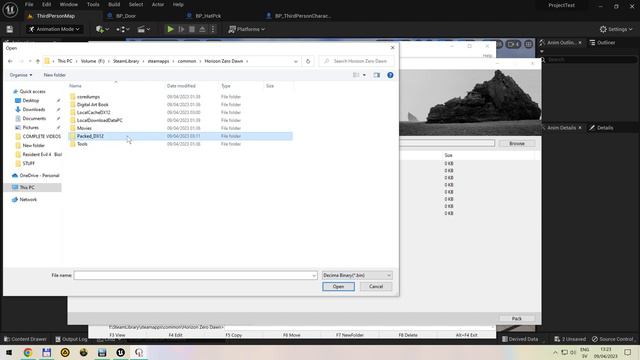Start Play in Editor with green arrow

170,29
